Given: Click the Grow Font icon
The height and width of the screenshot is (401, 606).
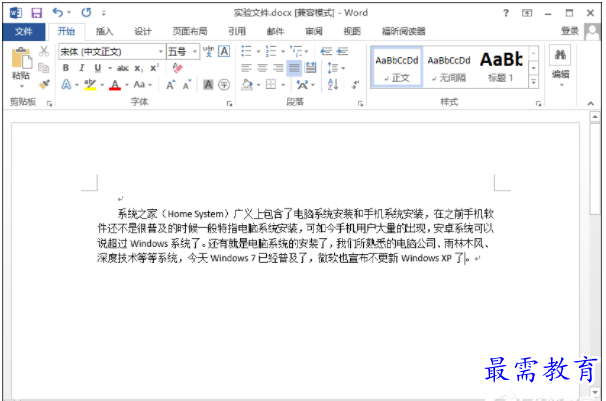Looking at the screenshot, I should [170, 85].
